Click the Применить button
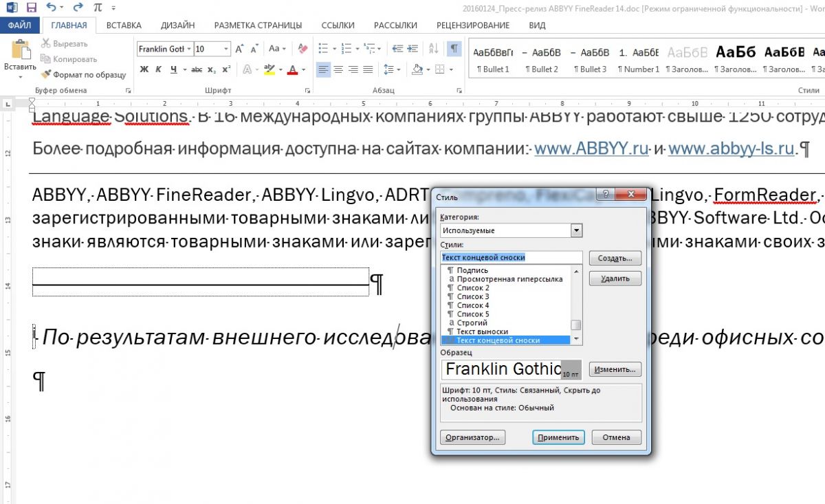Image resolution: width=825 pixels, height=504 pixels. click(558, 437)
